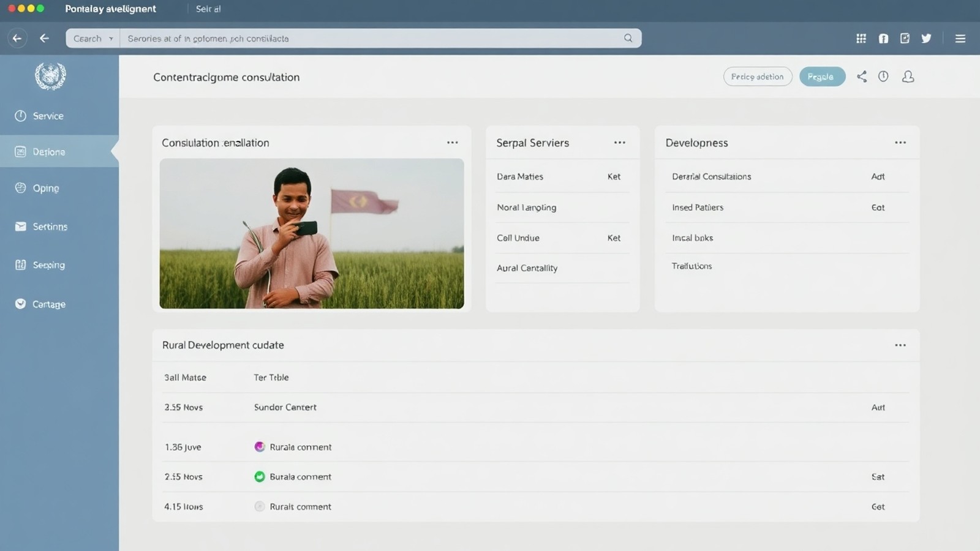980x551 pixels.
Task: Select Traifutions row
Action: pos(787,266)
